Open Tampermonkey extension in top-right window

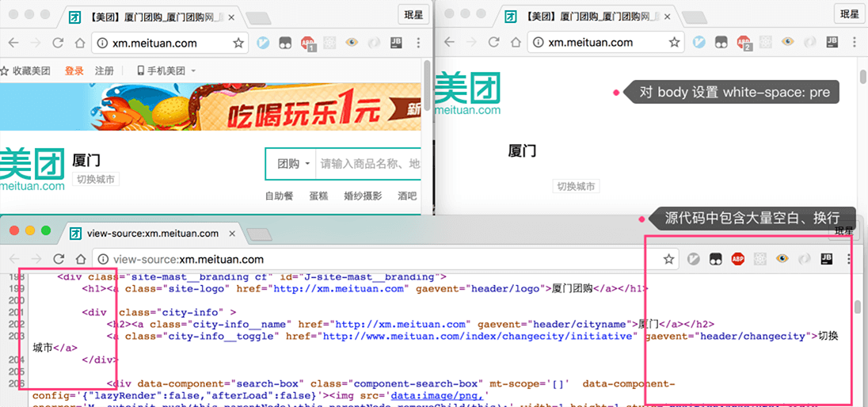pos(721,42)
